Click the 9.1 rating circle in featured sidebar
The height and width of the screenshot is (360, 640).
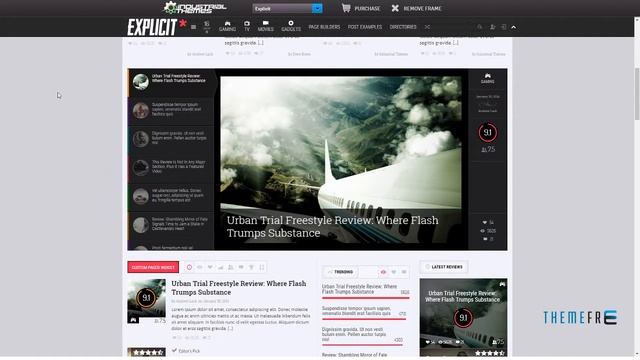(487, 132)
